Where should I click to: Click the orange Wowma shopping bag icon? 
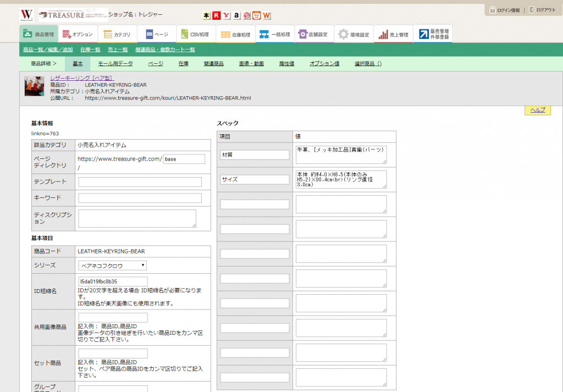click(256, 16)
